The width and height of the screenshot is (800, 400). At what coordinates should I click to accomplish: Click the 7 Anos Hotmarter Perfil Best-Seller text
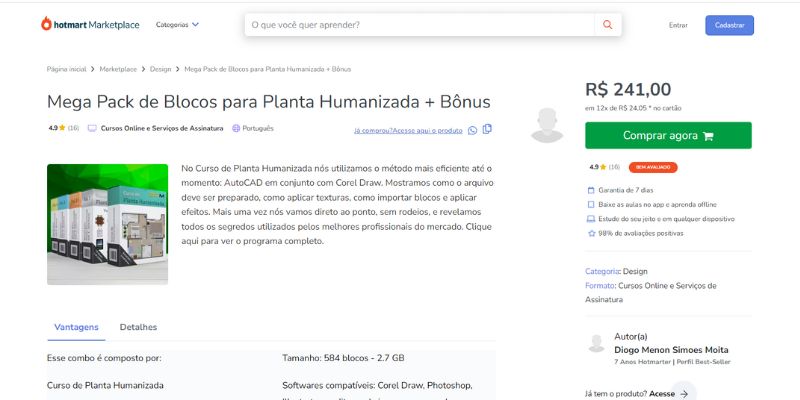click(x=672, y=362)
